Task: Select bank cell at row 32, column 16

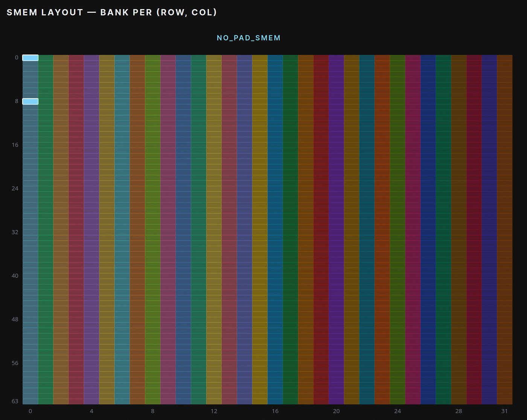Action: click(275, 232)
